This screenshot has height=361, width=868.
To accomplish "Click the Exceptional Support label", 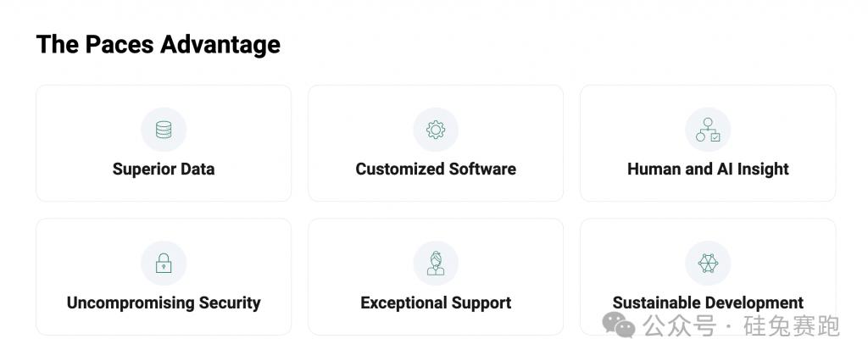I will coord(436,303).
